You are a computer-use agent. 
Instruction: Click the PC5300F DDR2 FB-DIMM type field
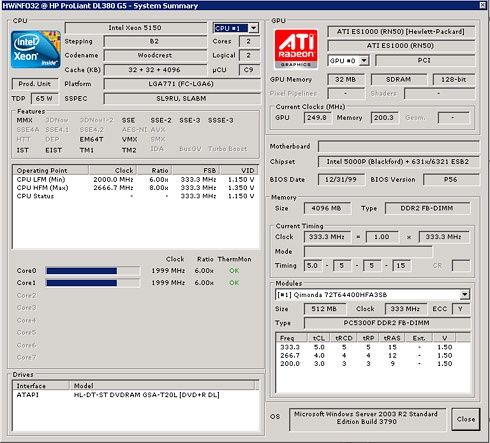[387, 323]
